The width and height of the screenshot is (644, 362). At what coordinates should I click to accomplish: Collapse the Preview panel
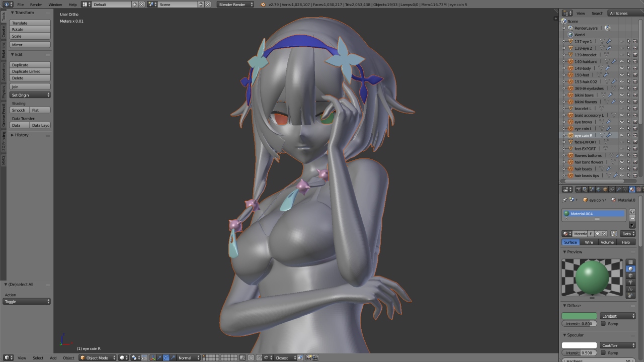[573, 252]
